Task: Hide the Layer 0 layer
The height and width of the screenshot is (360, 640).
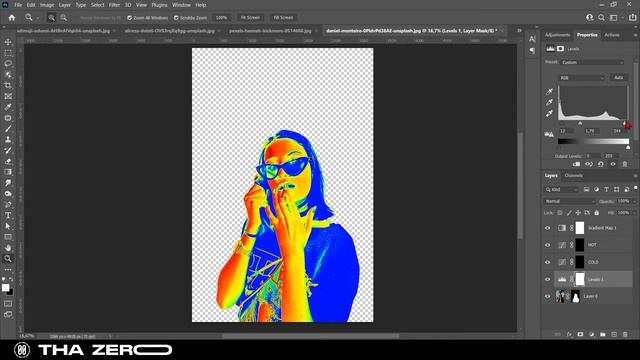Action: 548,297
